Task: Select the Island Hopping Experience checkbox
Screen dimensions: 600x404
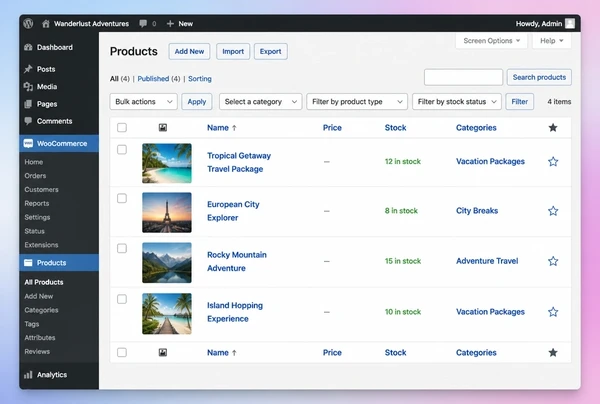Action: pyautogui.click(x=122, y=299)
